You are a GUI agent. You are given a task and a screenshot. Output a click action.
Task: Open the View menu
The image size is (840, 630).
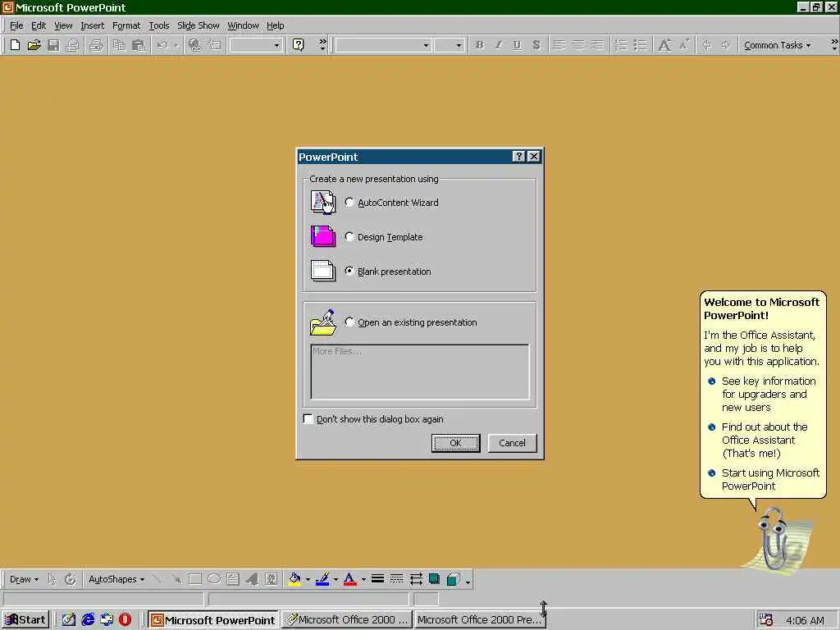[63, 25]
